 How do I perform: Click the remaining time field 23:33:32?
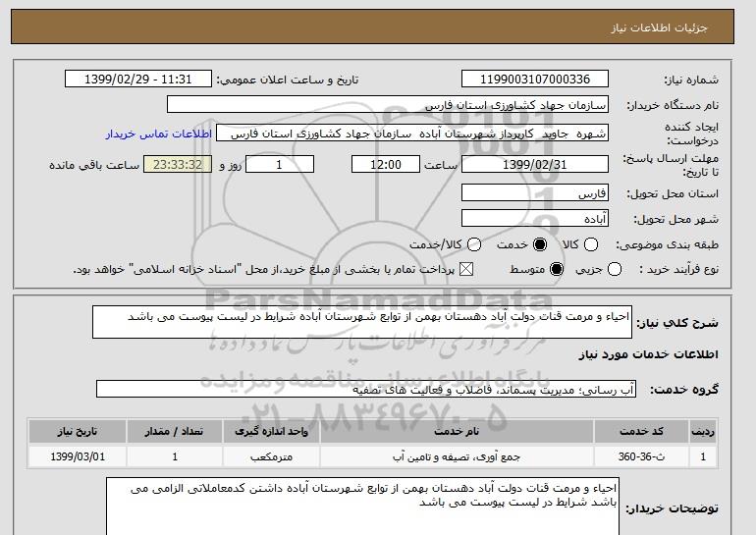tap(178, 164)
